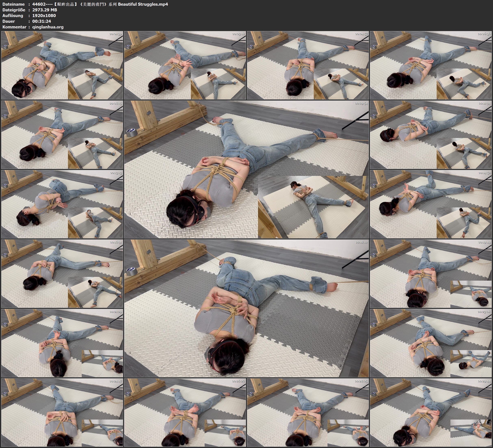Click the qinglanhua.org comment text
Viewport: 493px width, 448px height.
tap(48, 27)
